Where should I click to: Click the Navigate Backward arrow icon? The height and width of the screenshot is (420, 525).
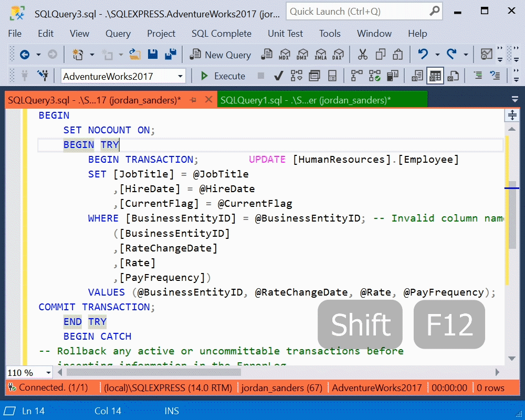click(x=25, y=54)
